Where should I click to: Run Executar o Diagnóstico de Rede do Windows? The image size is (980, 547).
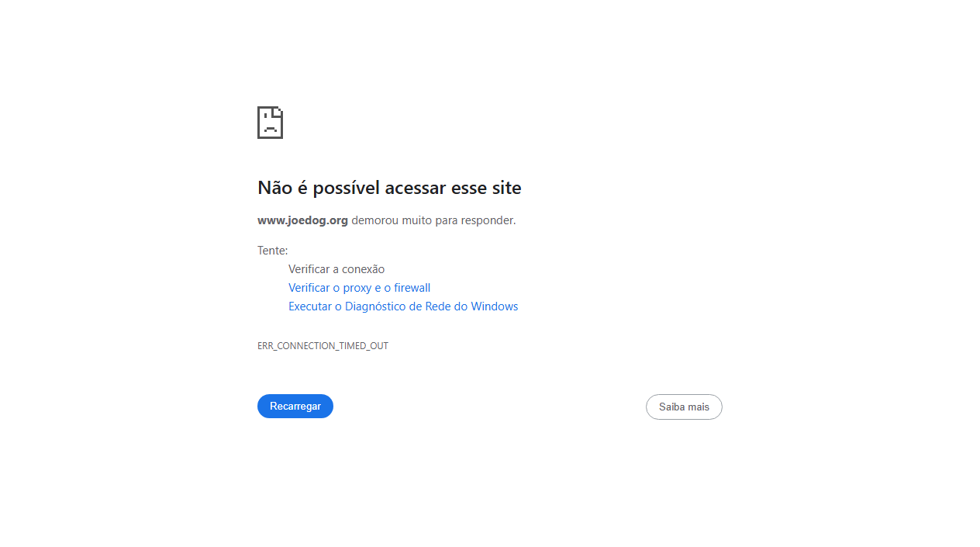(403, 306)
